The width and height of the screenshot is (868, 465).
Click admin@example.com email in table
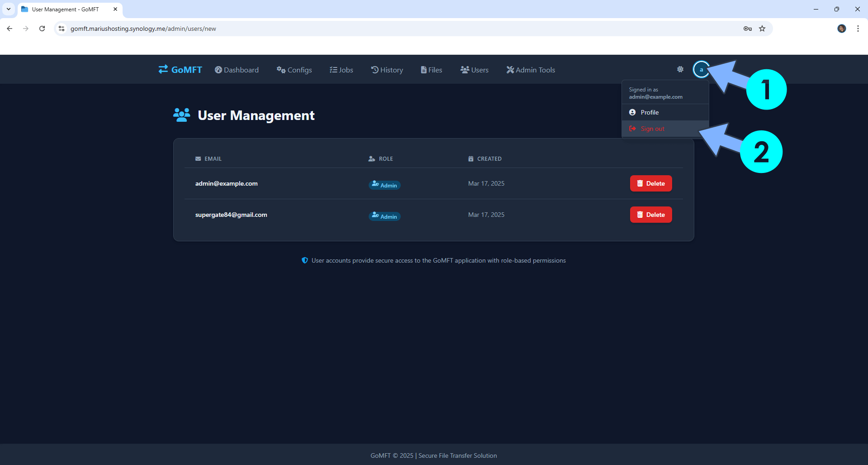(226, 183)
